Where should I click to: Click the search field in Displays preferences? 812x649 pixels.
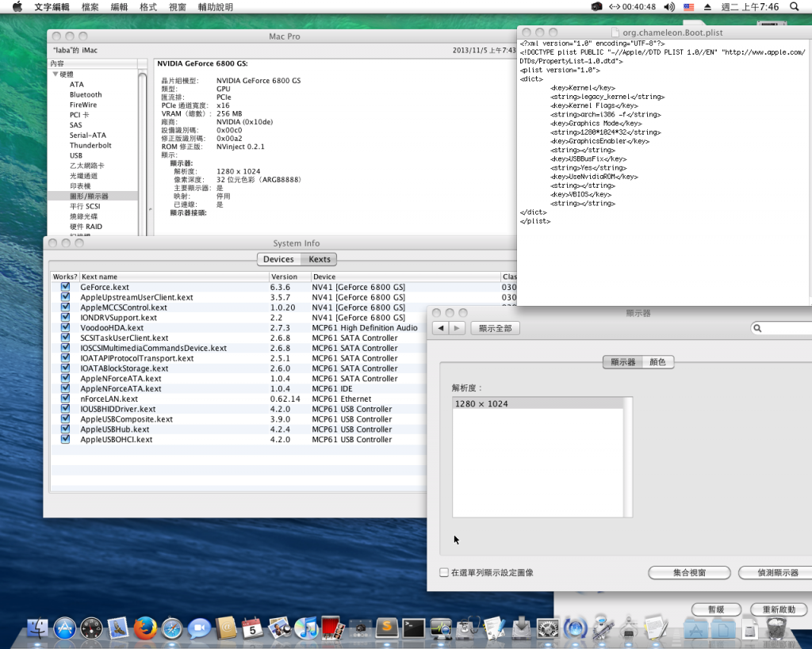point(782,328)
